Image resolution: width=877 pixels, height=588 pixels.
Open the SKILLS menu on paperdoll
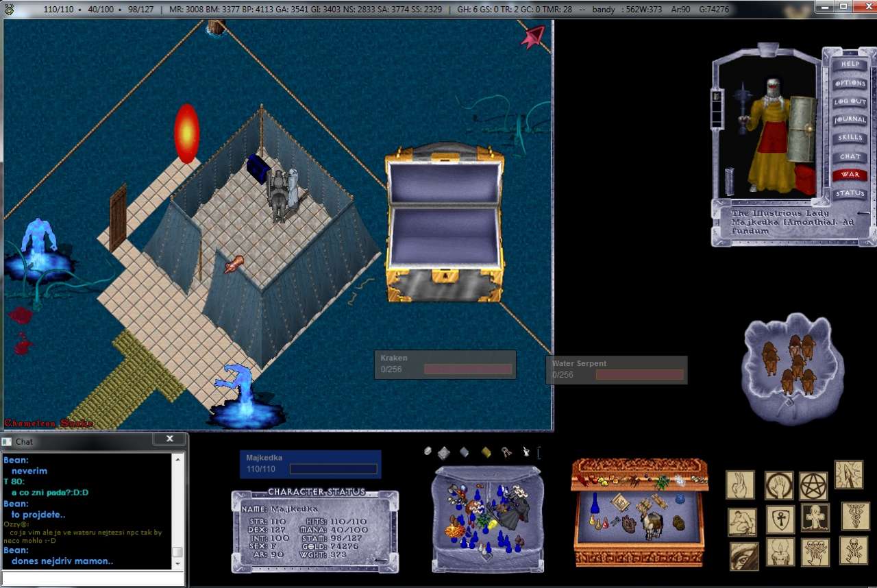click(850, 138)
